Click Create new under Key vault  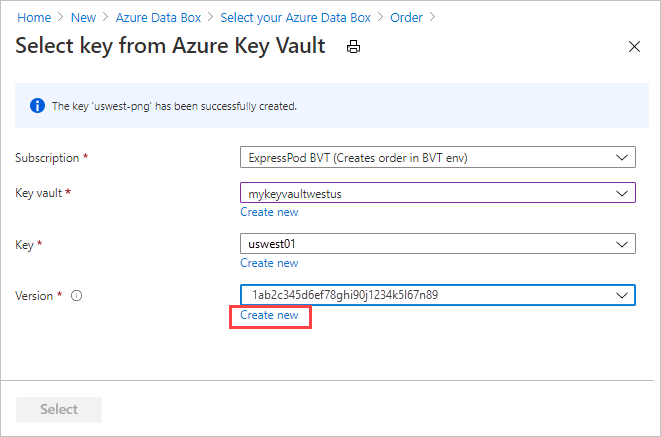(269, 212)
